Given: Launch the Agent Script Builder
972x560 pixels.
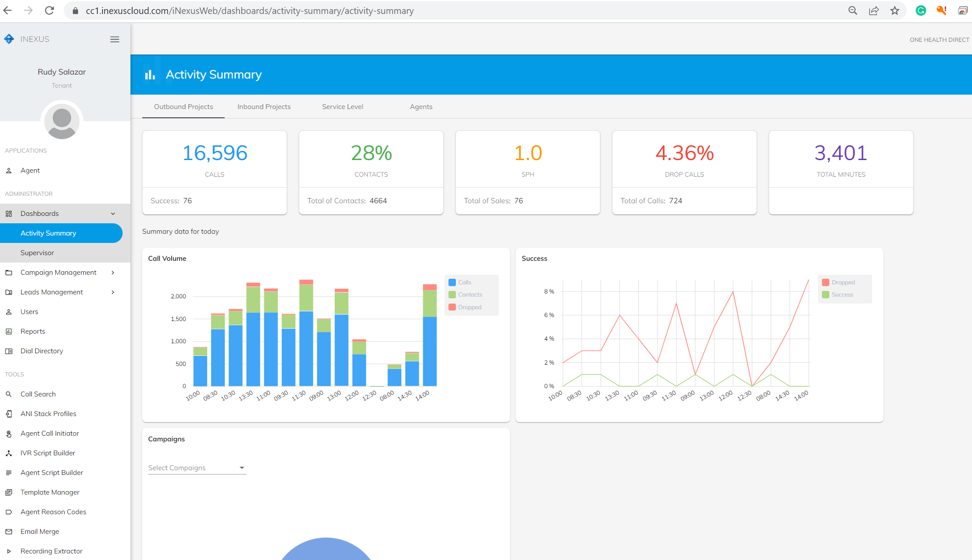Looking at the screenshot, I should [x=51, y=472].
